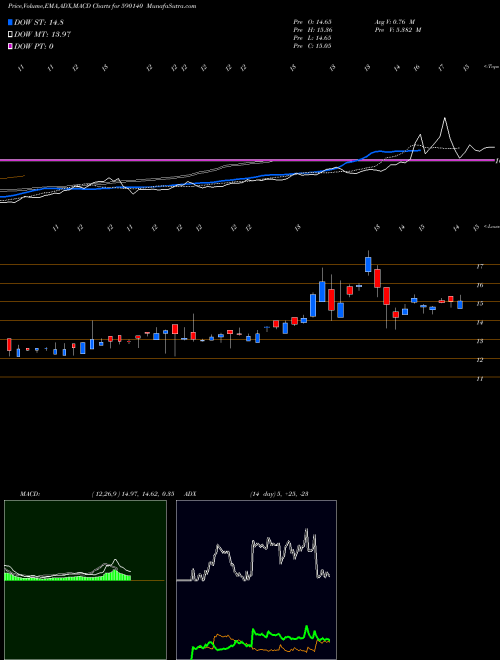
Task: Click the green MACD histogram chart
Action: [x=85, y=580]
